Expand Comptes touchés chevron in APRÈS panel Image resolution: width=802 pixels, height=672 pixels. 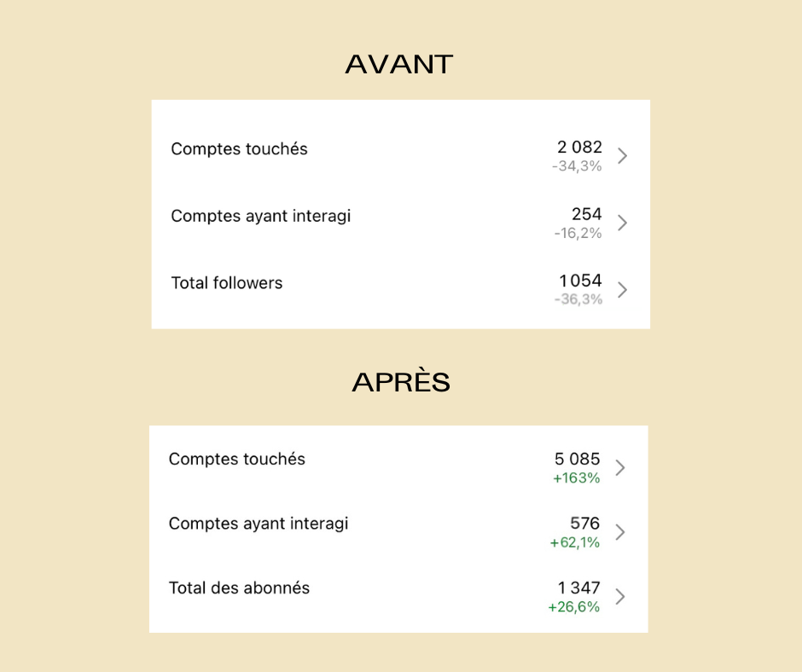[620, 468]
